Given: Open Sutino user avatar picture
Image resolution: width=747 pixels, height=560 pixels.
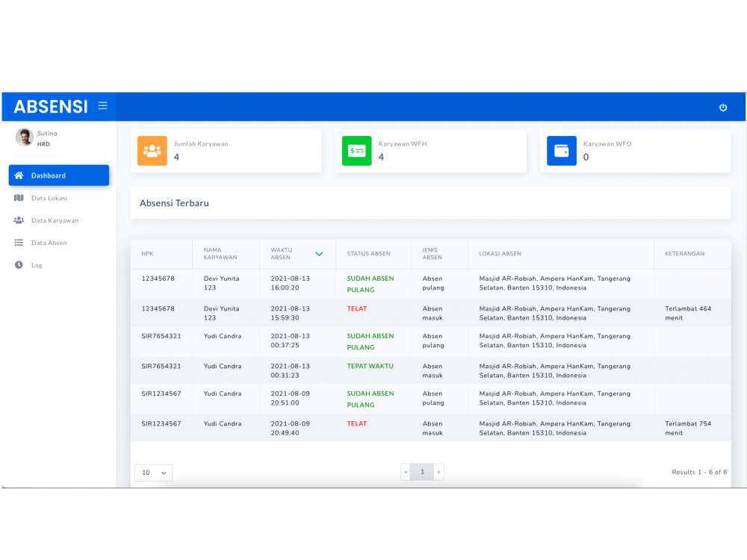Looking at the screenshot, I should [x=24, y=137].
